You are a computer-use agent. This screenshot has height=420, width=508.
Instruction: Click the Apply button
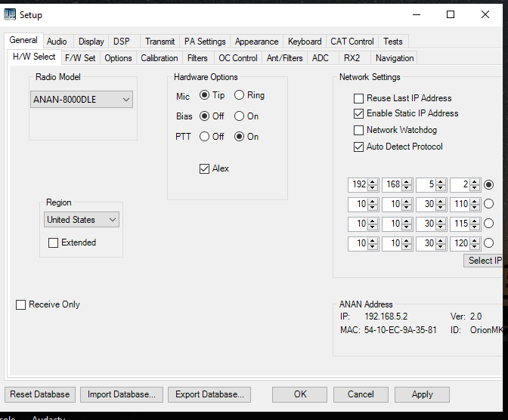click(x=422, y=394)
